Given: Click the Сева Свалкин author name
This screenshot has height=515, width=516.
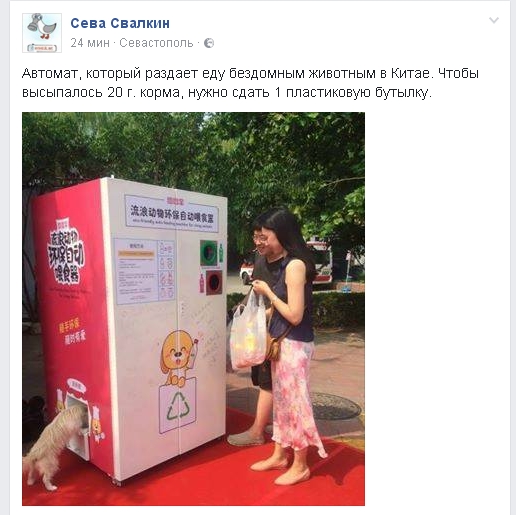Looking at the screenshot, I should 120,23.
